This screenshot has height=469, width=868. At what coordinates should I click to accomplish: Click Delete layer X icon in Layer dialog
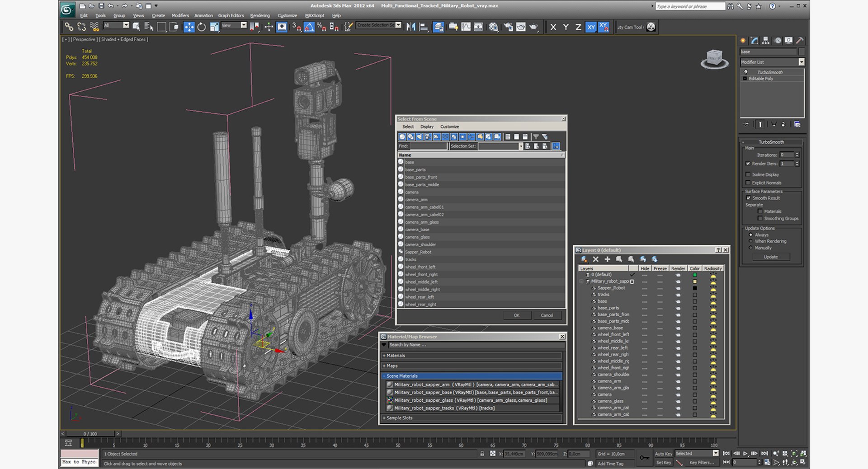pos(595,259)
